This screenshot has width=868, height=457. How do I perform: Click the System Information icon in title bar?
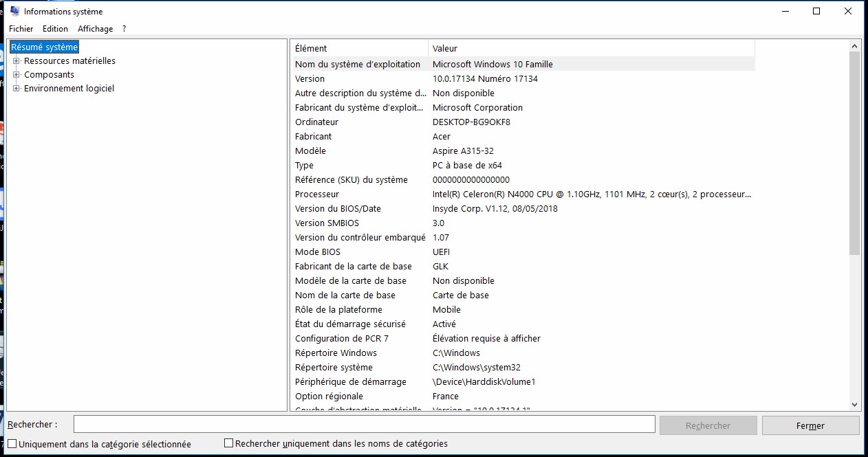click(14, 11)
